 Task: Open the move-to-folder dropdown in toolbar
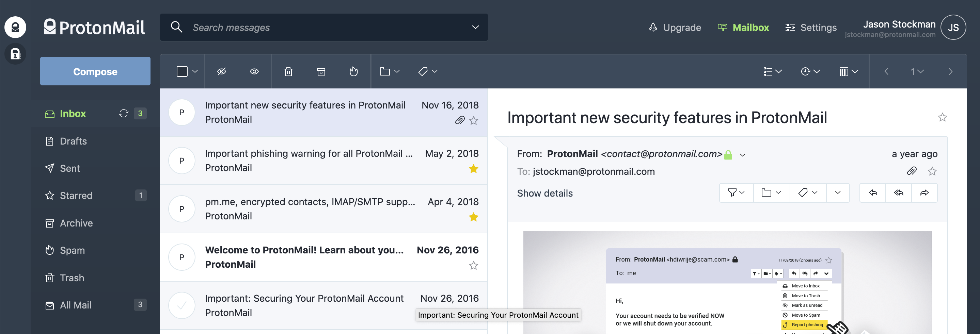pyautogui.click(x=390, y=71)
